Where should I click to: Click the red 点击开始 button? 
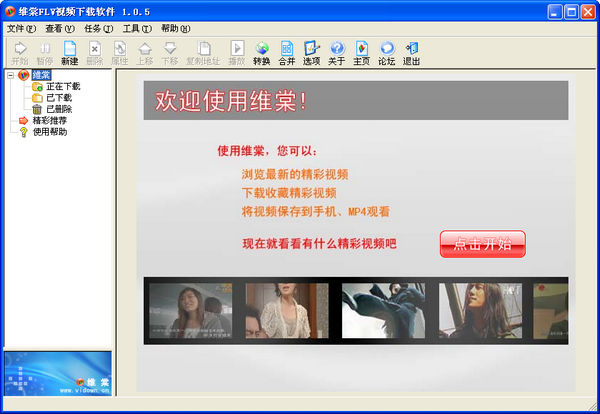[483, 244]
